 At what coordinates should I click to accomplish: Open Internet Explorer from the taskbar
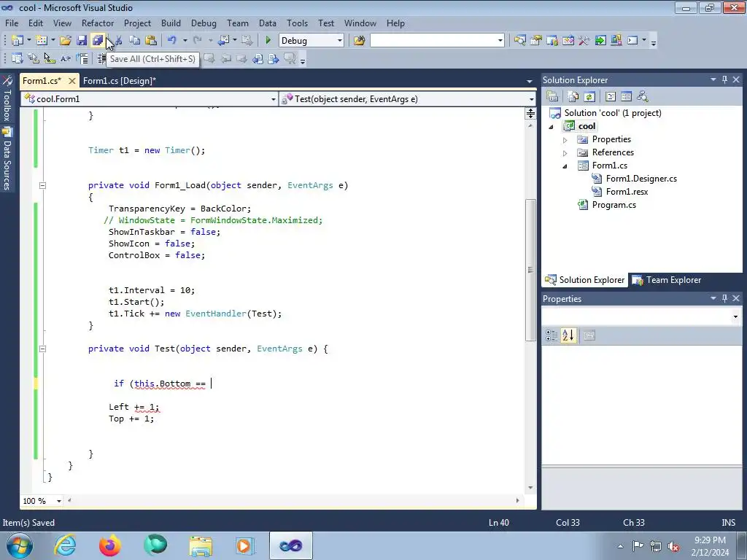click(x=65, y=545)
